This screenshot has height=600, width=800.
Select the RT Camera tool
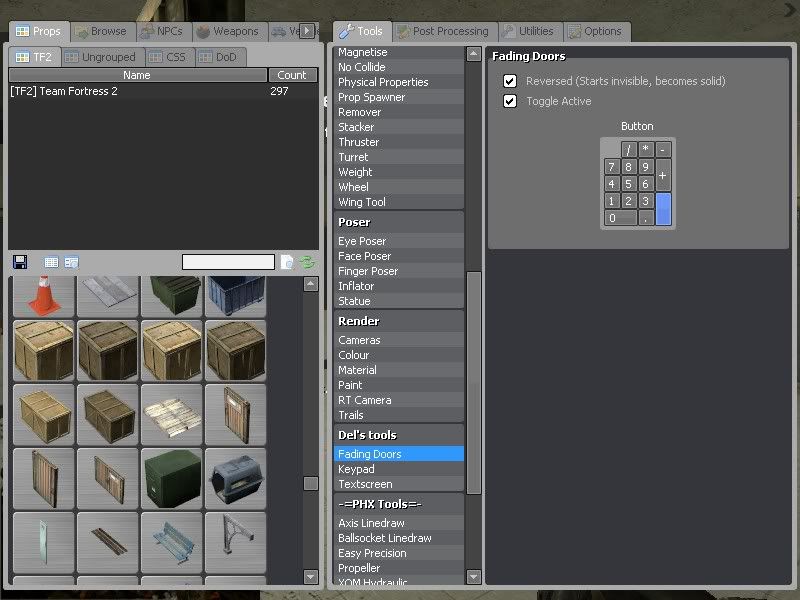tap(399, 400)
